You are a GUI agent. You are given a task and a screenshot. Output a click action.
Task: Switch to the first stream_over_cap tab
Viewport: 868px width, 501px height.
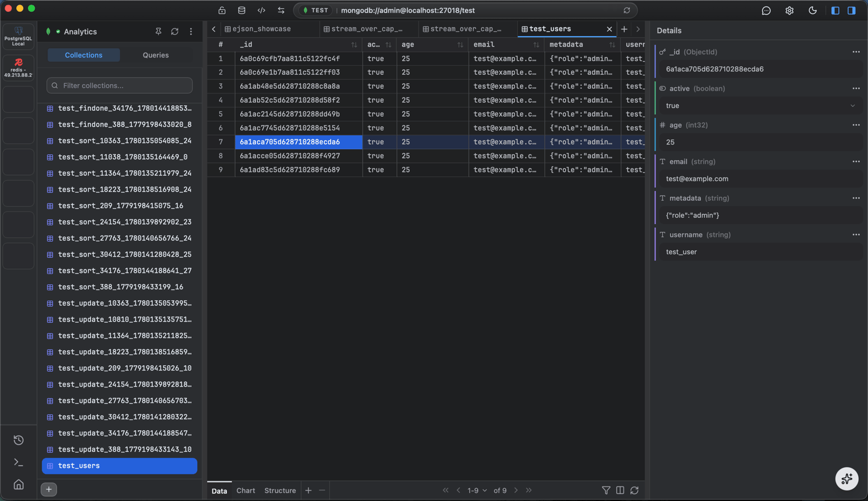click(369, 29)
